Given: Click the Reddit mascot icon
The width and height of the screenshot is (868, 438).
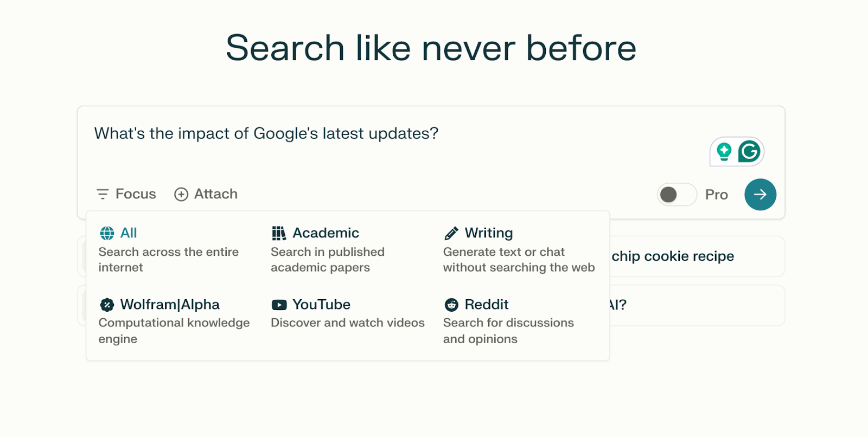Looking at the screenshot, I should (451, 305).
